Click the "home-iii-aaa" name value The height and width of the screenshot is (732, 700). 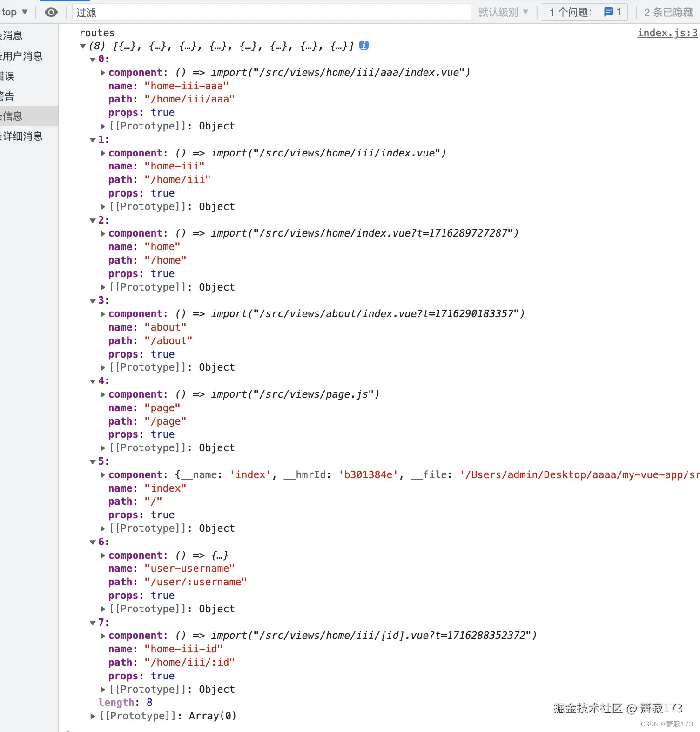click(x=187, y=86)
